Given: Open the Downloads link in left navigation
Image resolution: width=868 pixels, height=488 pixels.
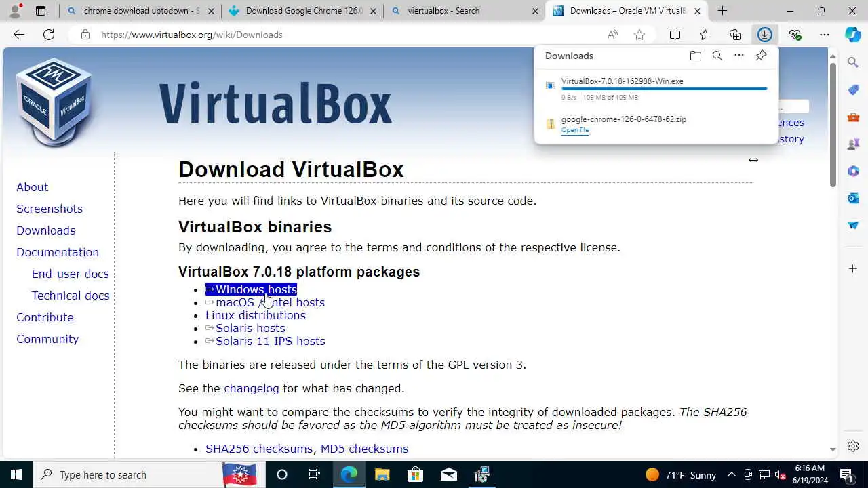Looking at the screenshot, I should (45, 230).
